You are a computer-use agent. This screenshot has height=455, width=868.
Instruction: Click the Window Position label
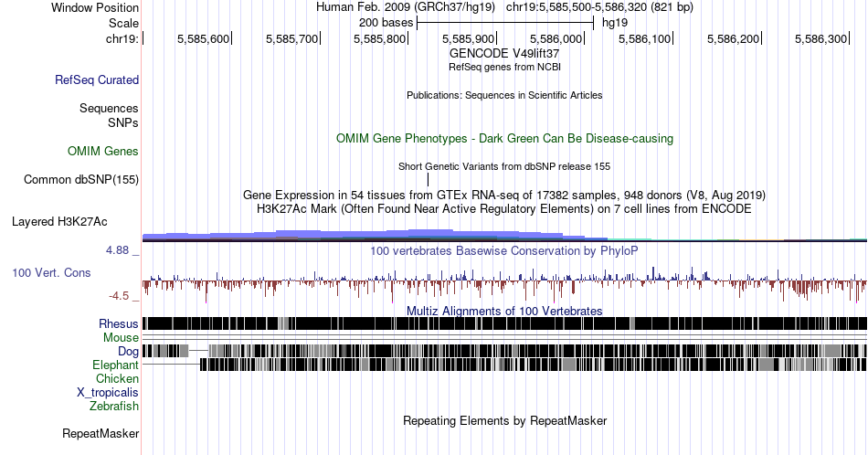pos(95,7)
